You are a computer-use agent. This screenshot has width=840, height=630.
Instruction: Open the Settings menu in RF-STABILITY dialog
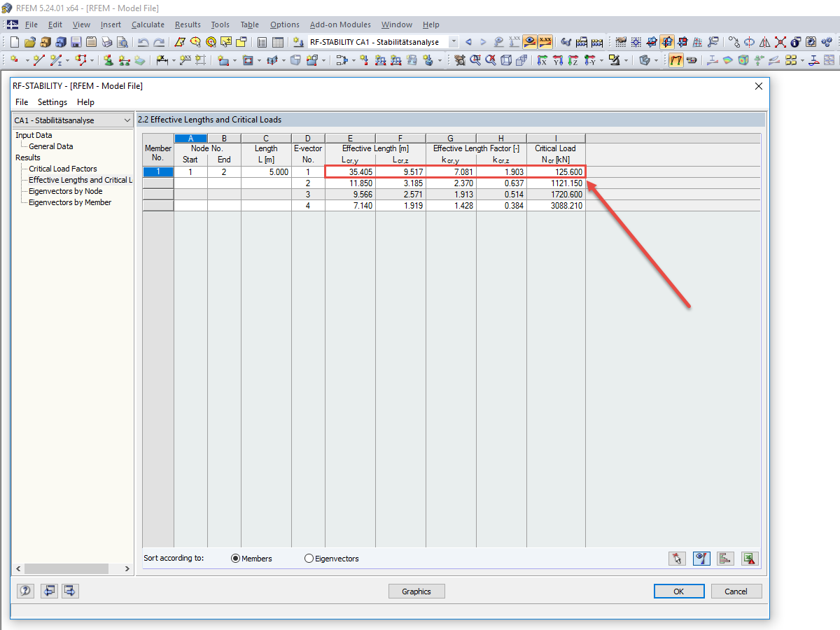click(52, 102)
